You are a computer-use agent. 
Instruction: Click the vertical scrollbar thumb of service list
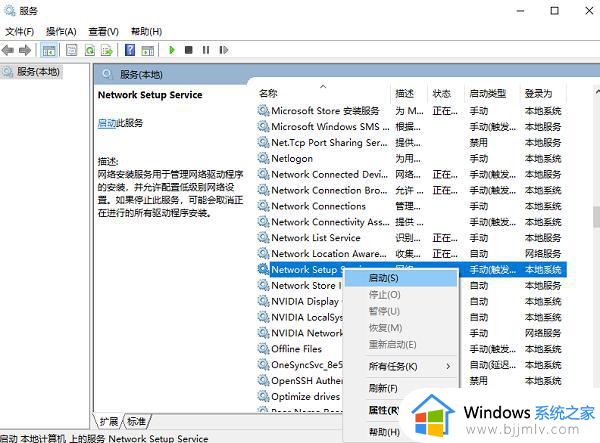coord(597,217)
